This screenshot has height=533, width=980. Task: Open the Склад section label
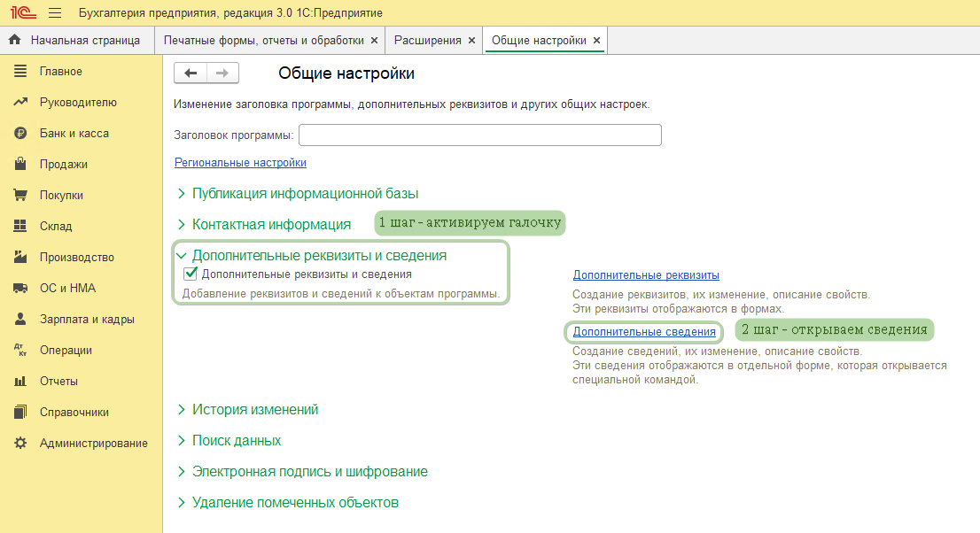coord(56,226)
